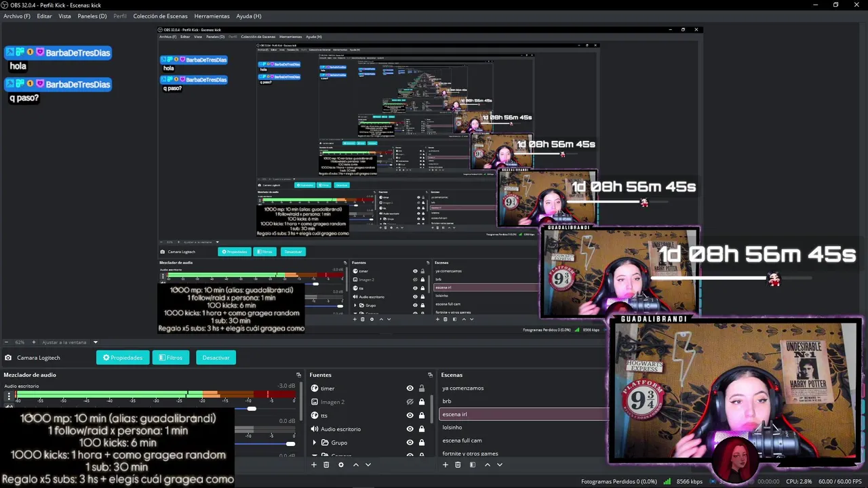Click the green connection signal bars icon
This screenshot has height=488, width=868.
pyautogui.click(x=667, y=481)
